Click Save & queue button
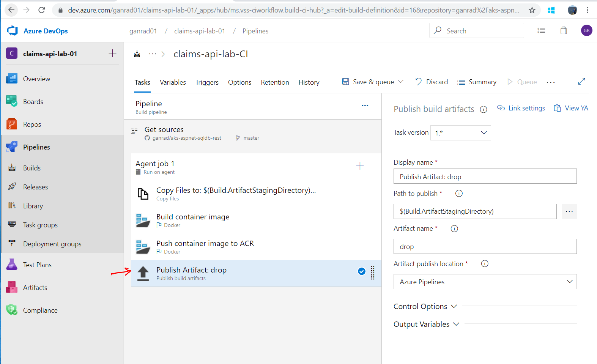 click(x=368, y=82)
